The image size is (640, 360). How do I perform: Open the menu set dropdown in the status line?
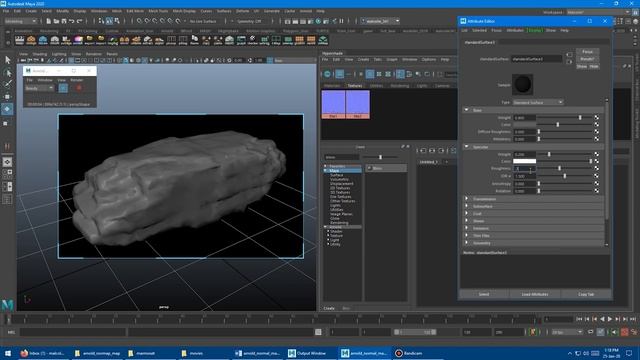[20, 21]
